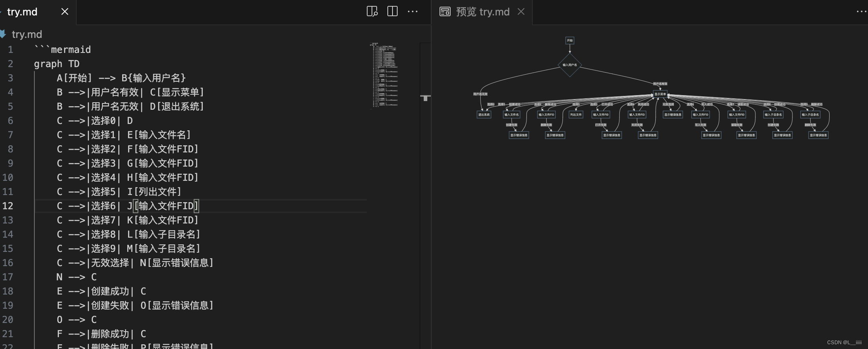Place cursor on ```mermaid line
The image size is (868, 349).
pyautogui.click(x=62, y=49)
